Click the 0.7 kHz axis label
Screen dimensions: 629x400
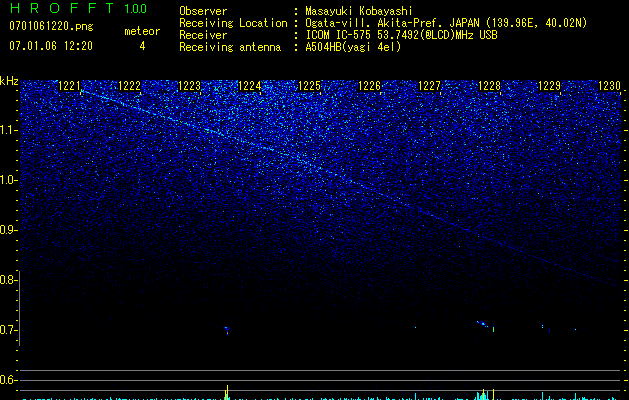coord(8,330)
